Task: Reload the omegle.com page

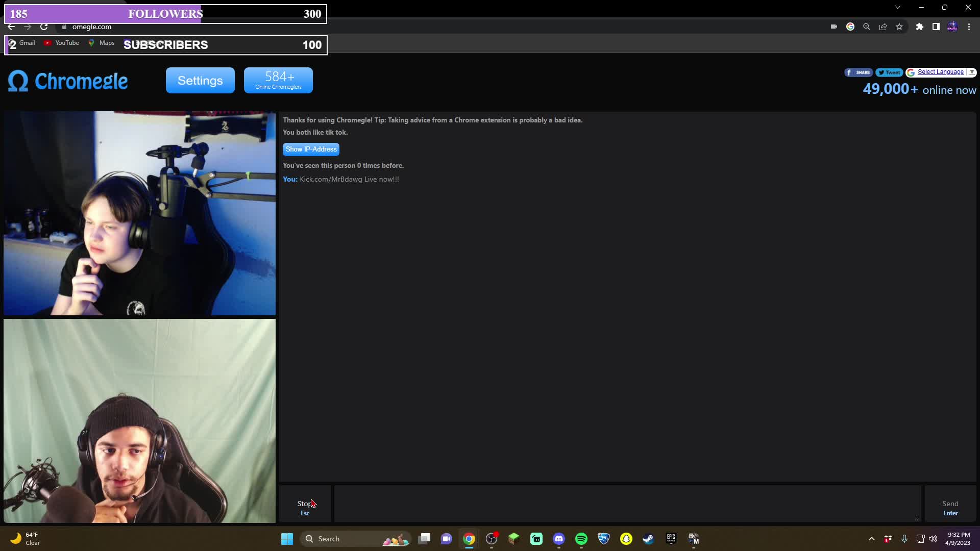Action: tap(44, 27)
